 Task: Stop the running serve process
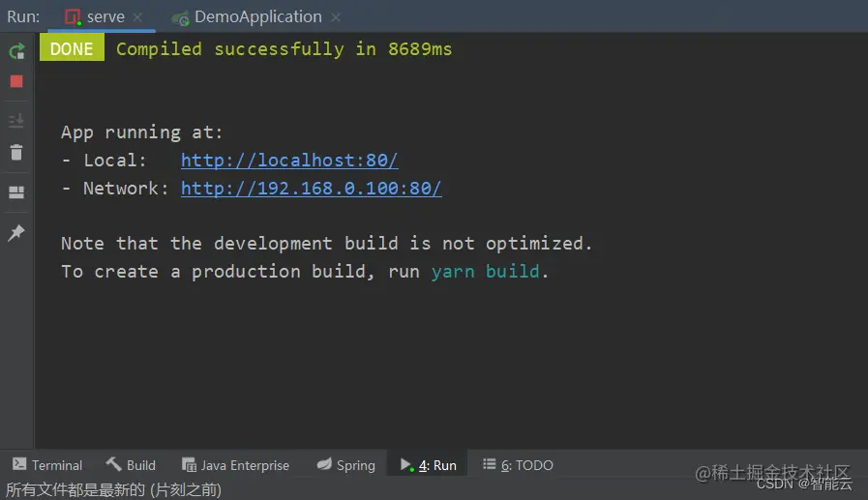[16, 82]
